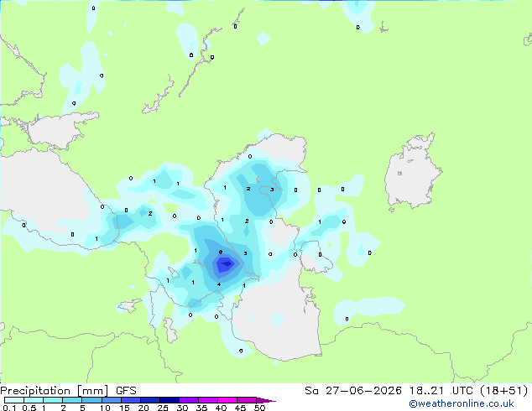Pick the 40–45 mm magenta legend swatch
The width and height of the screenshot is (532, 411).
tap(227, 400)
